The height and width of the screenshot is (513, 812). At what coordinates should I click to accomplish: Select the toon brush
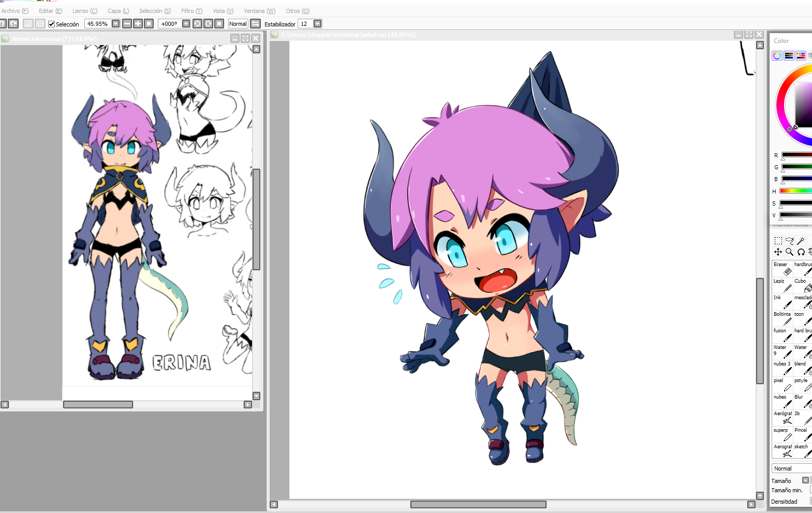(x=803, y=318)
